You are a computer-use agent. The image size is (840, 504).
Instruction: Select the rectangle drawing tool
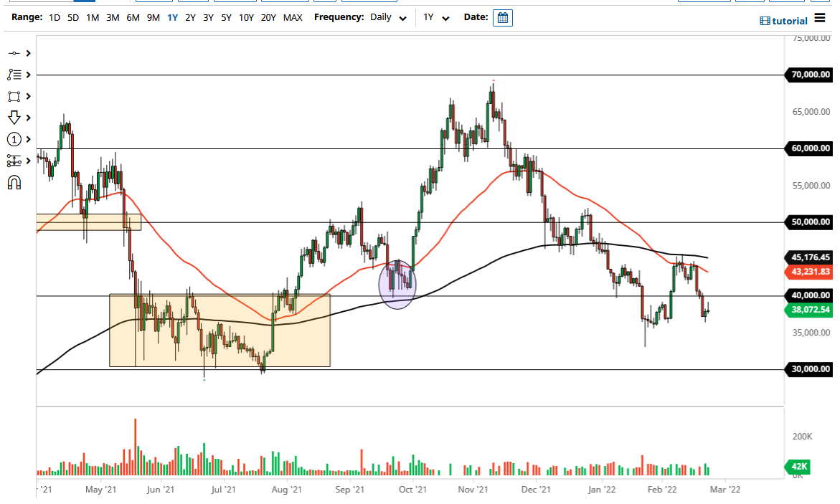[14, 96]
